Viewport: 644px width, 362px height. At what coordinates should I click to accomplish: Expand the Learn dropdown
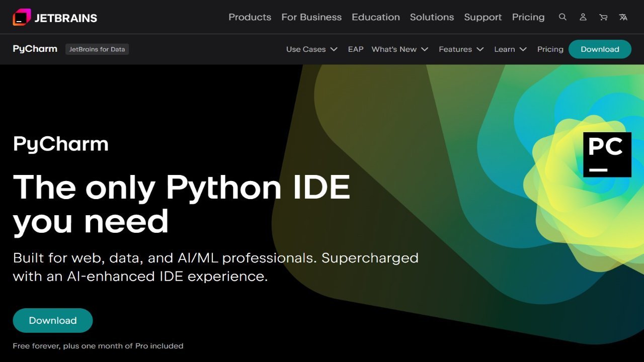(x=511, y=49)
